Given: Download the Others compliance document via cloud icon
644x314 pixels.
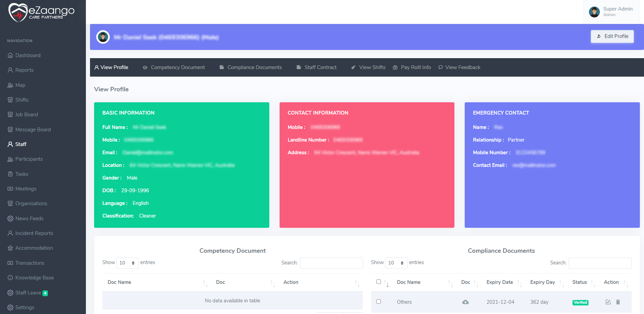Looking at the screenshot, I should (x=465, y=302).
